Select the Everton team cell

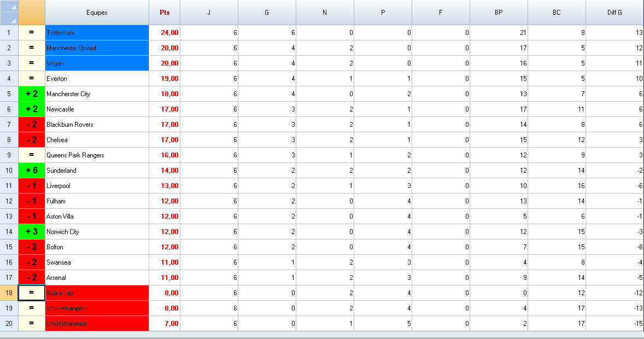click(x=97, y=79)
